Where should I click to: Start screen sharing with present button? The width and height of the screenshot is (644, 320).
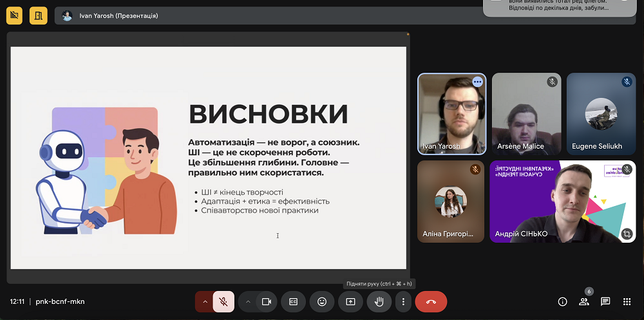coord(350,301)
